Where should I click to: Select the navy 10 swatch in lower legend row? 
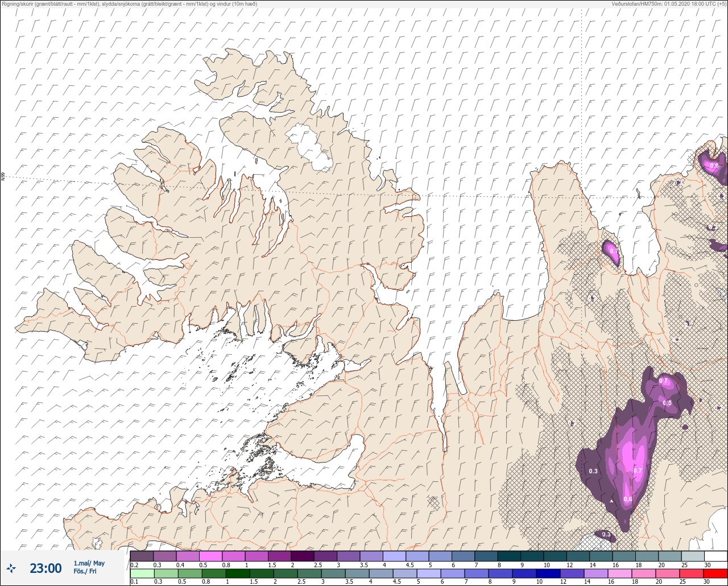(x=548, y=573)
